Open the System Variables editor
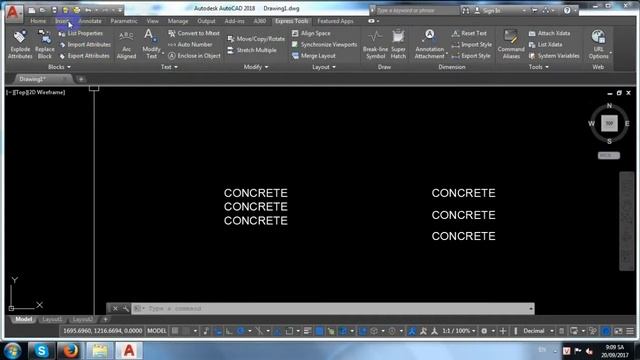This screenshot has width=640, height=360. pyautogui.click(x=554, y=56)
